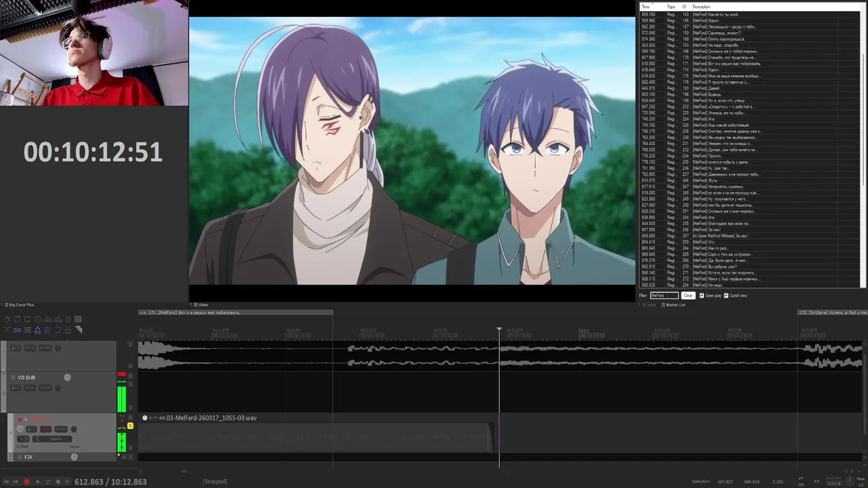The width and height of the screenshot is (868, 488).
Task: Select region row ID 174 at 618.640
Action: [x=749, y=70]
